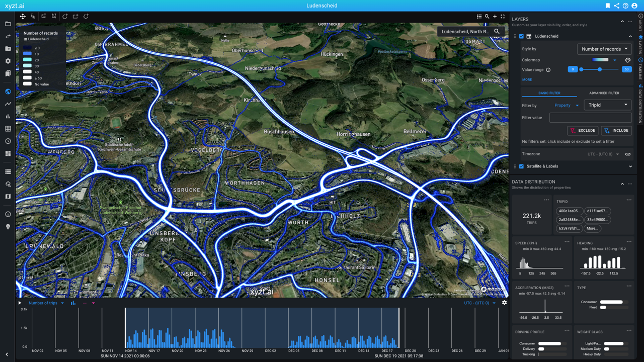
Task: Open the dashboard tiles sidebar icon
Action: [8, 153]
